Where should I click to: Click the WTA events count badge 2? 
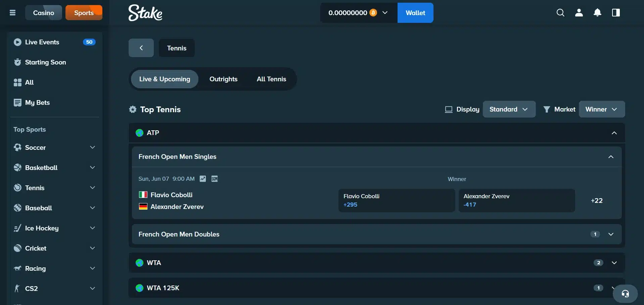coord(598,263)
